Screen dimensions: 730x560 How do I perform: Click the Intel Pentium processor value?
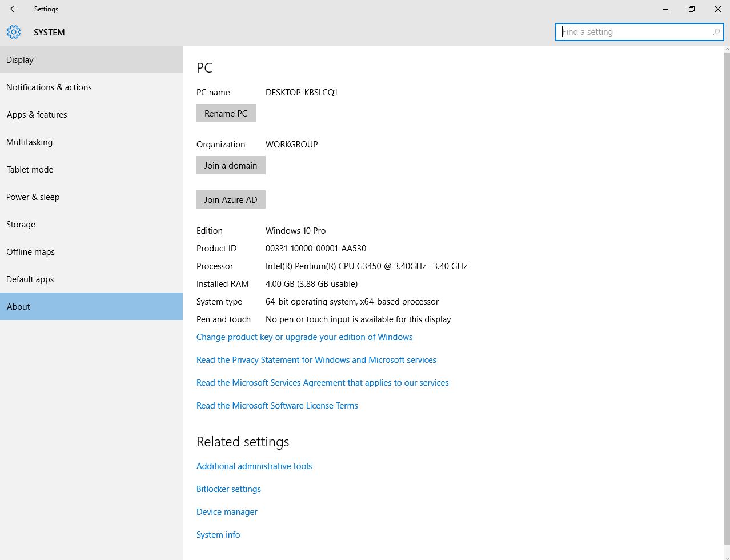click(366, 266)
